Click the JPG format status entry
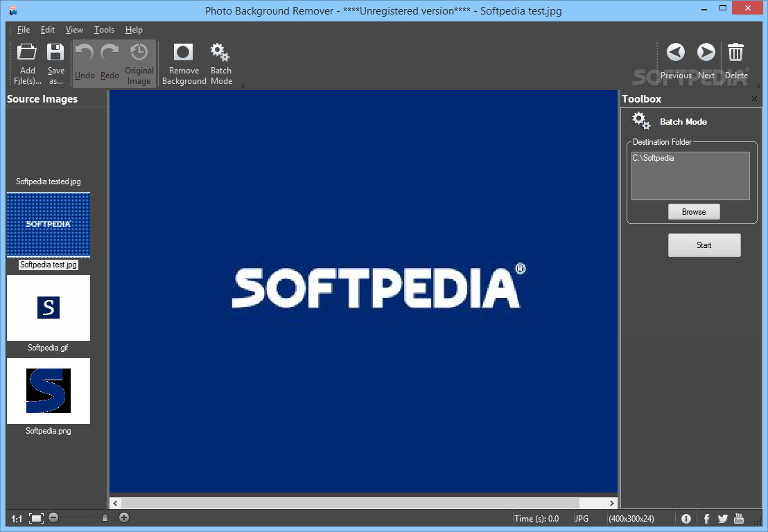The height and width of the screenshot is (532, 768). tap(582, 519)
